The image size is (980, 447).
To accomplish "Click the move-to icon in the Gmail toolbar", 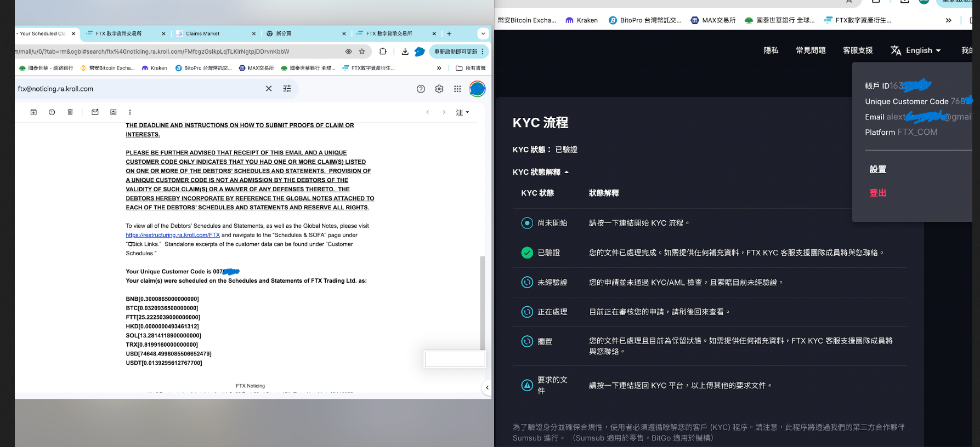I will 114,112.
